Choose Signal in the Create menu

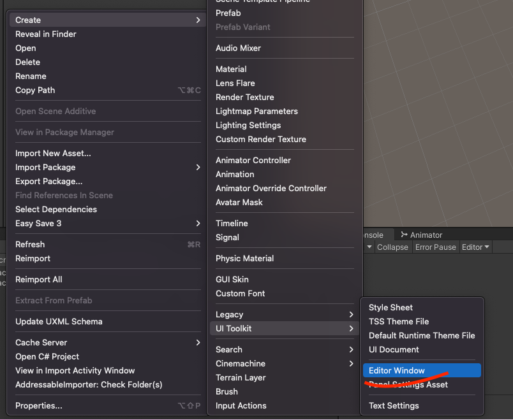(285, 238)
